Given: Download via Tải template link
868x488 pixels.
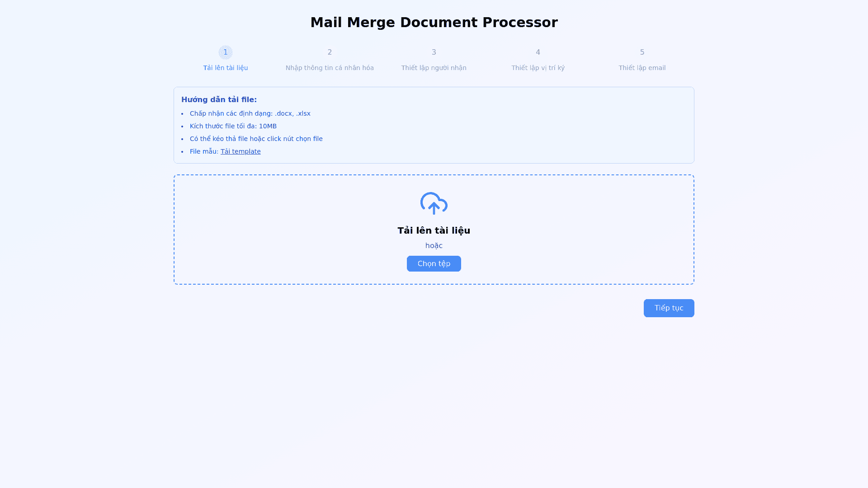Looking at the screenshot, I should (x=241, y=151).
